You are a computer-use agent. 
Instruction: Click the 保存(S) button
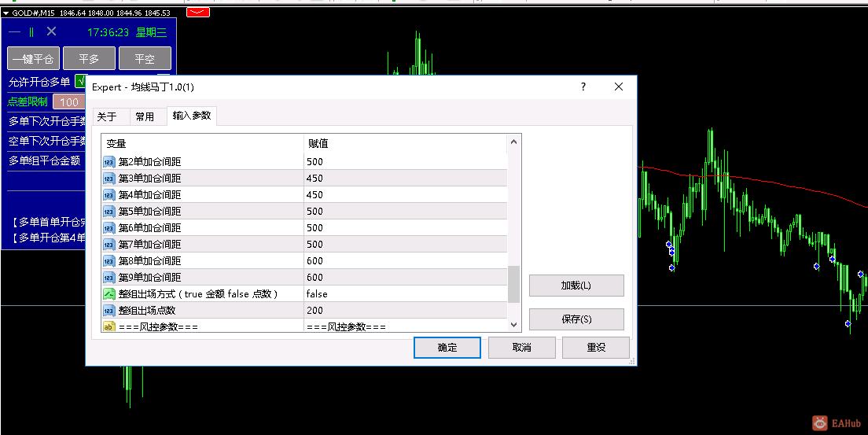tap(576, 319)
